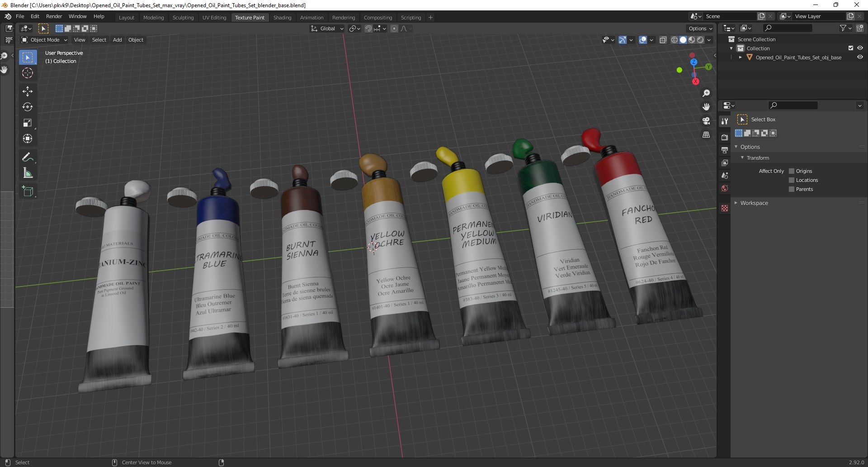
Task: Open the snapping options dropdown
Action: click(x=380, y=29)
